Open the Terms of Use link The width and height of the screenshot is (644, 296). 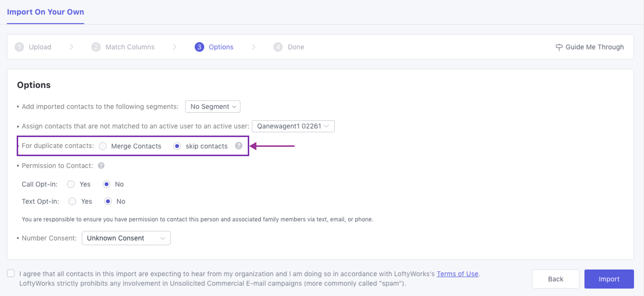pyautogui.click(x=457, y=274)
